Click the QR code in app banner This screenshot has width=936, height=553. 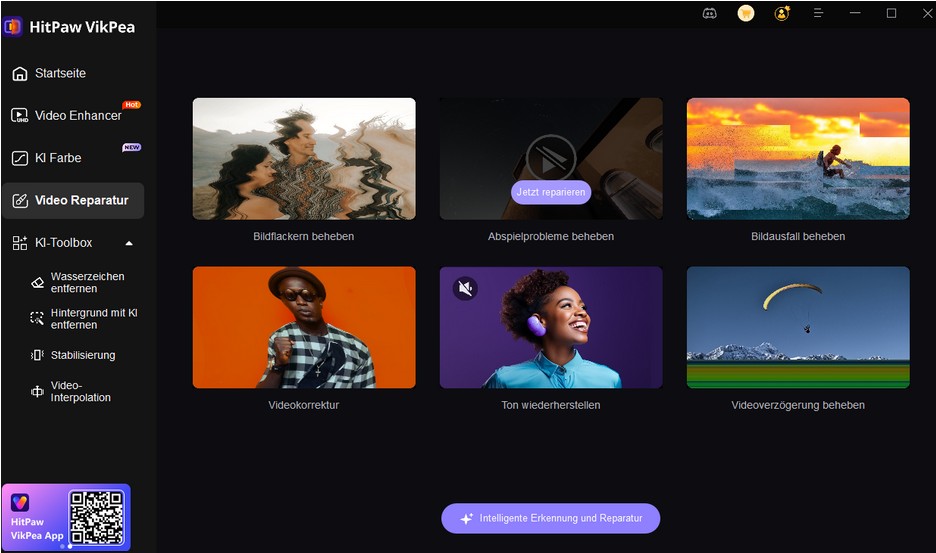(96, 517)
